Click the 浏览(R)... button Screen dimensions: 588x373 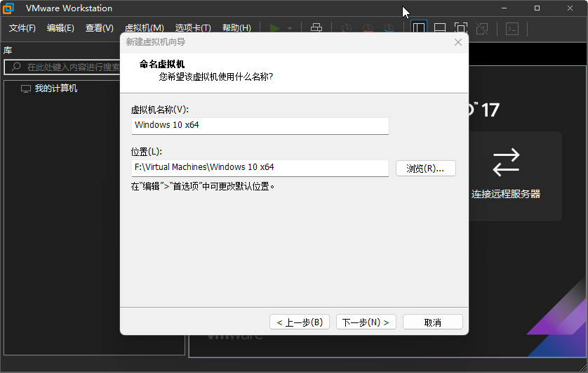pos(426,168)
